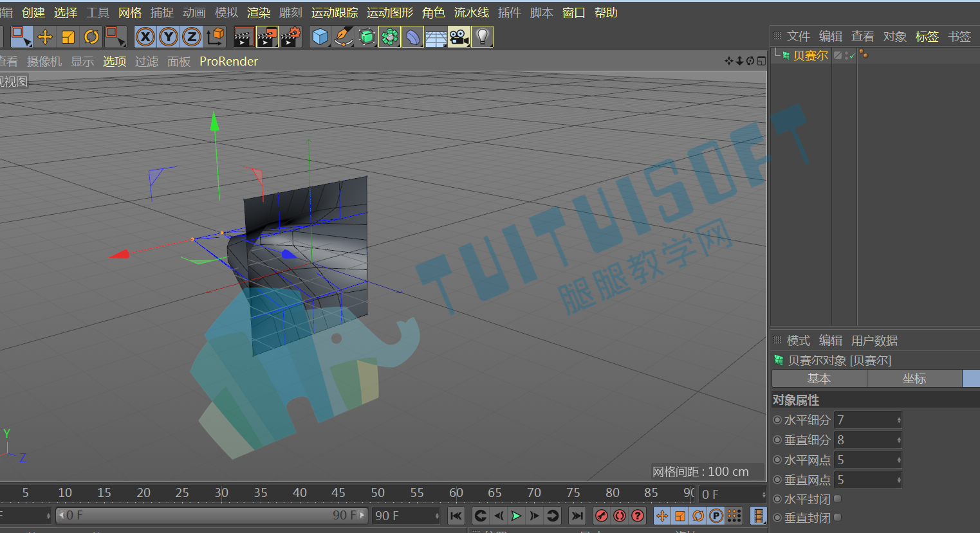Click frame 50 on the timeline ruler
Screen dimensions: 980x533
tap(378, 492)
